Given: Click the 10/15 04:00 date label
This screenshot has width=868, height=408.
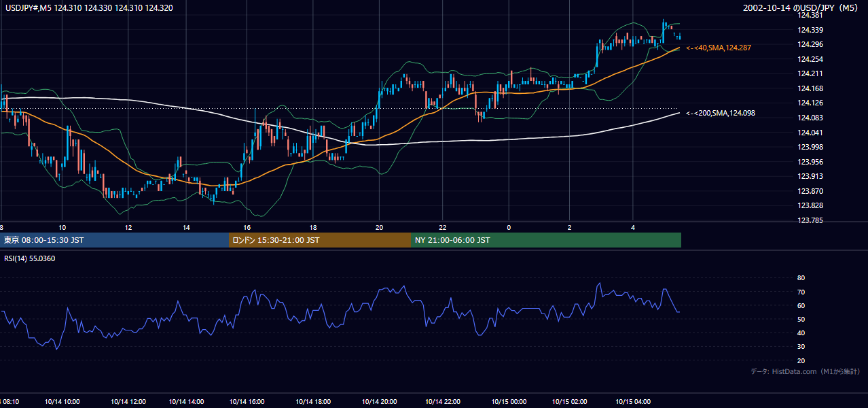Looking at the screenshot, I should tap(633, 402).
